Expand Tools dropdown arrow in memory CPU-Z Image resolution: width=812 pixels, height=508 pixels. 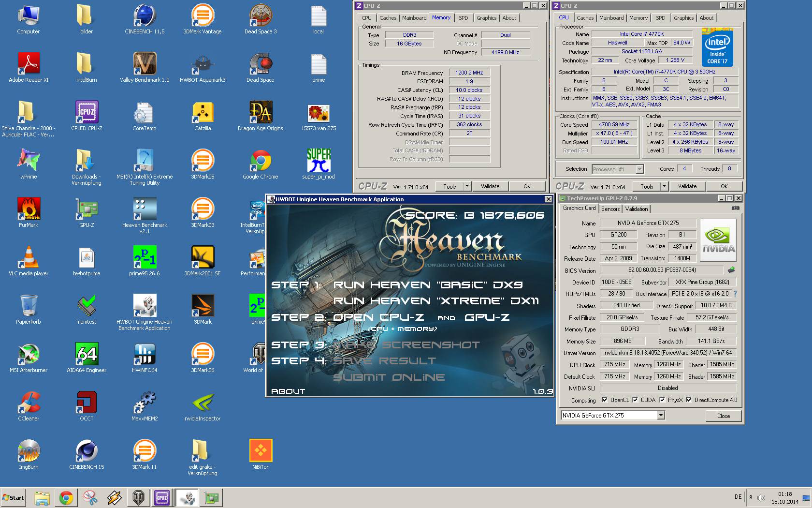point(467,186)
